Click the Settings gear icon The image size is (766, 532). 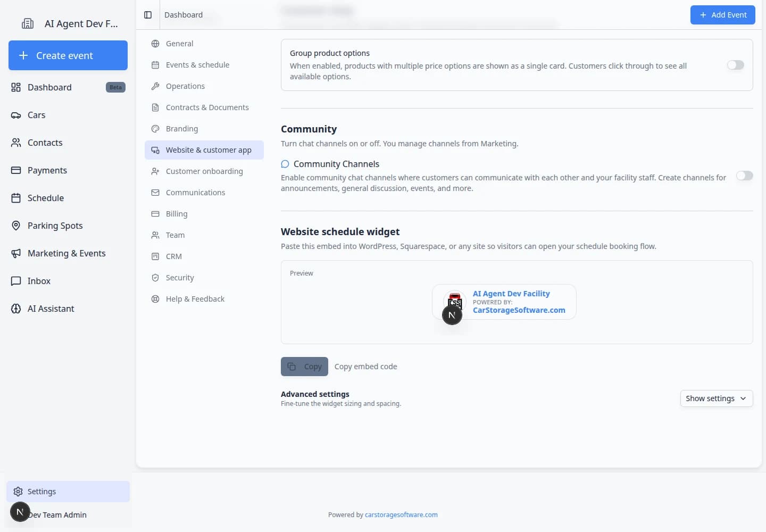click(18, 492)
